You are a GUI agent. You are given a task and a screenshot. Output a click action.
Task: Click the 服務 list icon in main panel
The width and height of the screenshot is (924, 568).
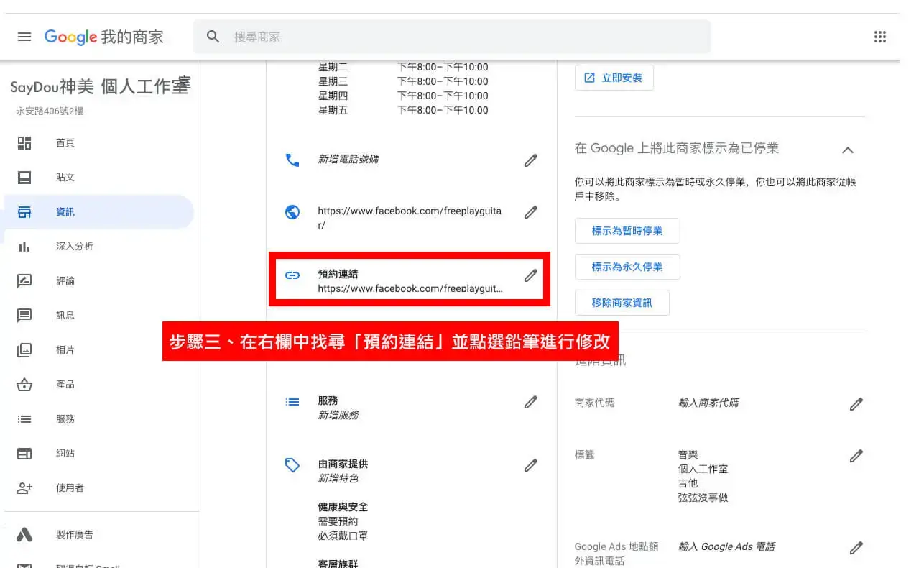(x=292, y=402)
